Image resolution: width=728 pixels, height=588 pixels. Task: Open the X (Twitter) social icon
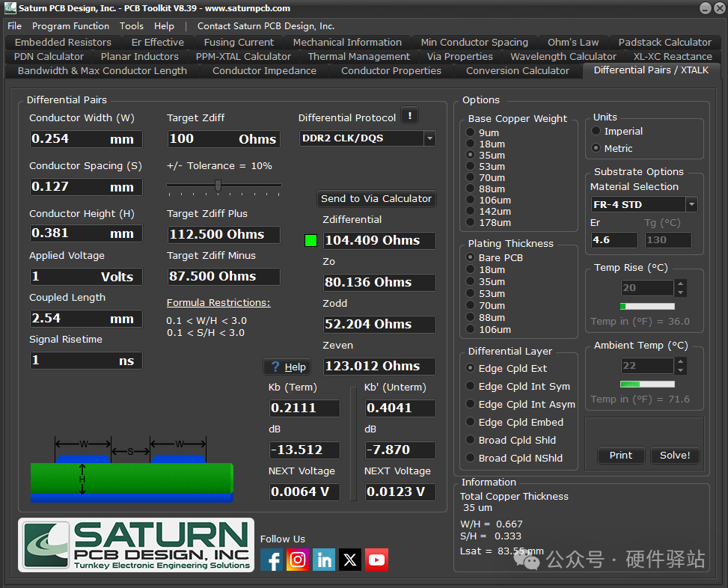[350, 560]
